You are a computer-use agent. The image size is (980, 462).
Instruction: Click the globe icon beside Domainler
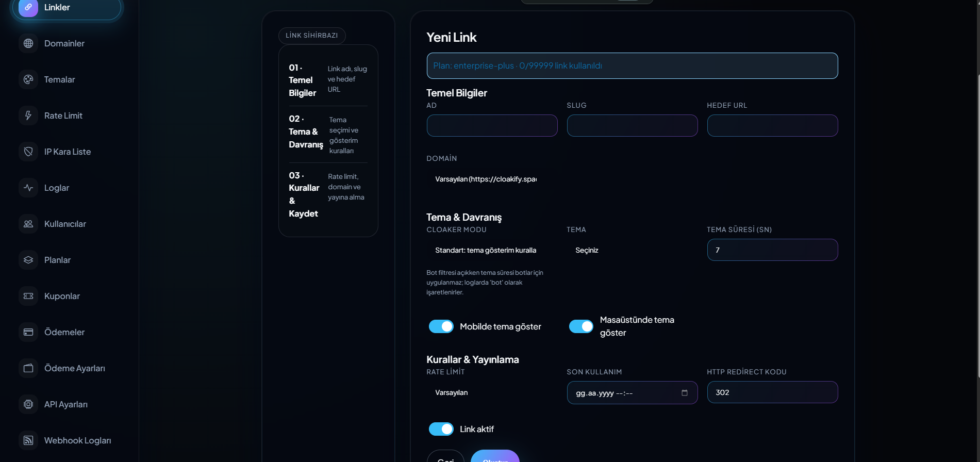point(28,43)
